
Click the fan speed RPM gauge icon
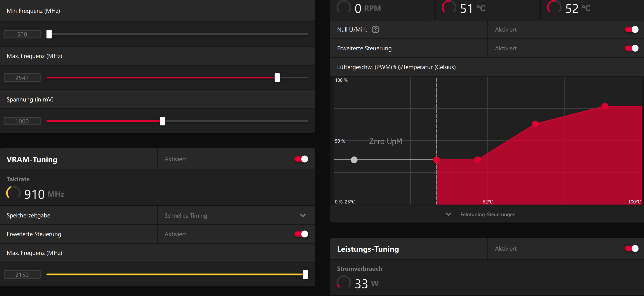344,7
